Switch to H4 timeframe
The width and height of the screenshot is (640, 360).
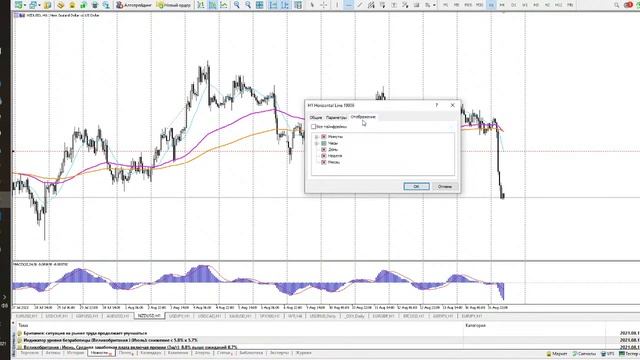tap(502, 5)
